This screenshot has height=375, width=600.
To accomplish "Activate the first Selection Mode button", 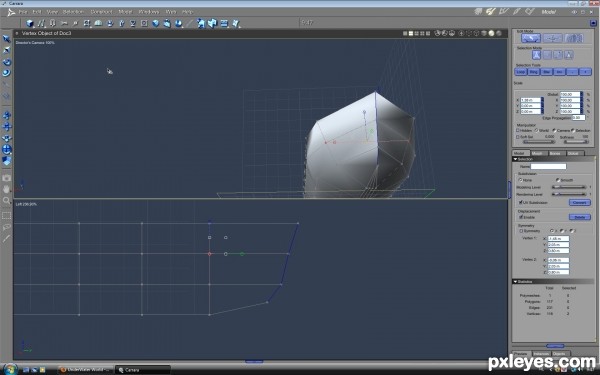I will click(x=536, y=55).
